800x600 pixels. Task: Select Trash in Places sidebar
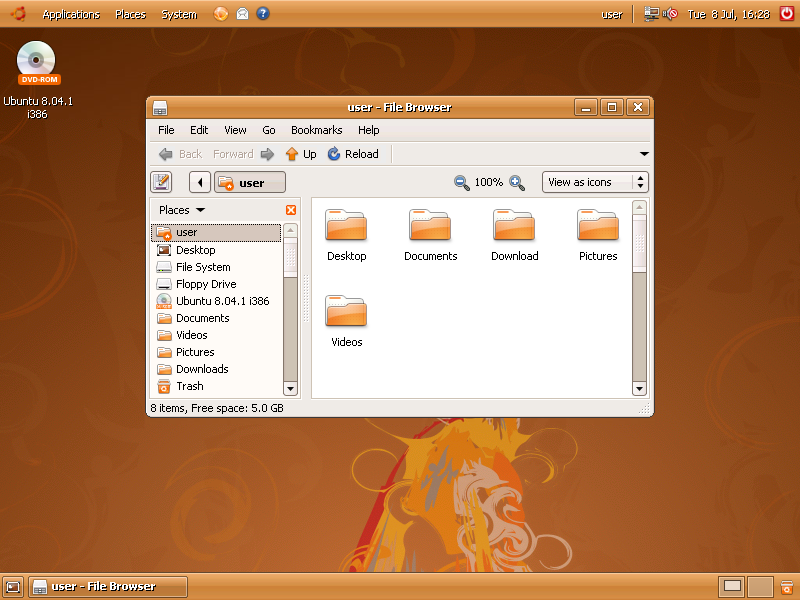216,386
